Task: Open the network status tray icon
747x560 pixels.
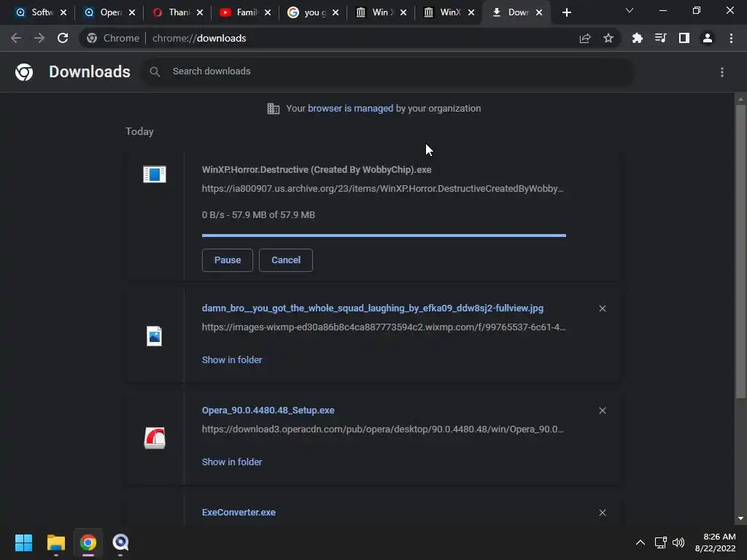Action: pos(660,542)
